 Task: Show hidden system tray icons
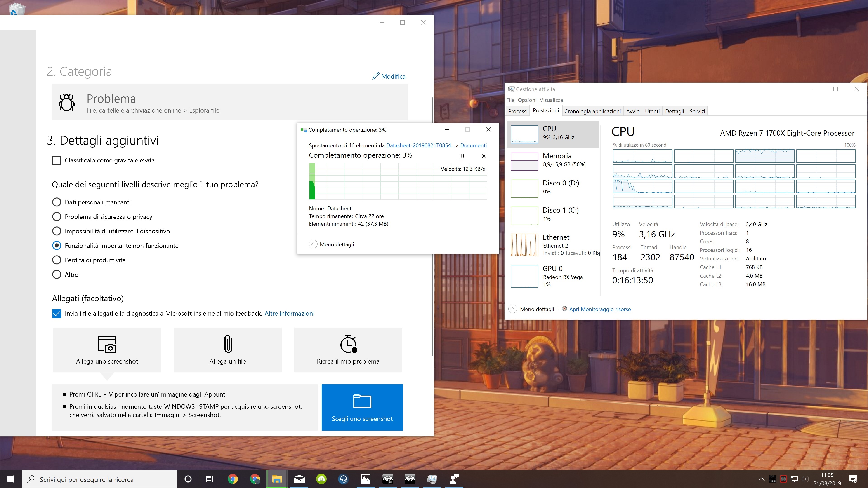click(x=761, y=479)
